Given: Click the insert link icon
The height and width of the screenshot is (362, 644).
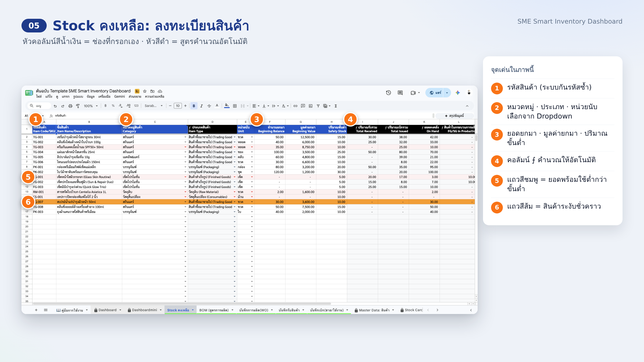Looking at the screenshot, I should click(x=295, y=106).
